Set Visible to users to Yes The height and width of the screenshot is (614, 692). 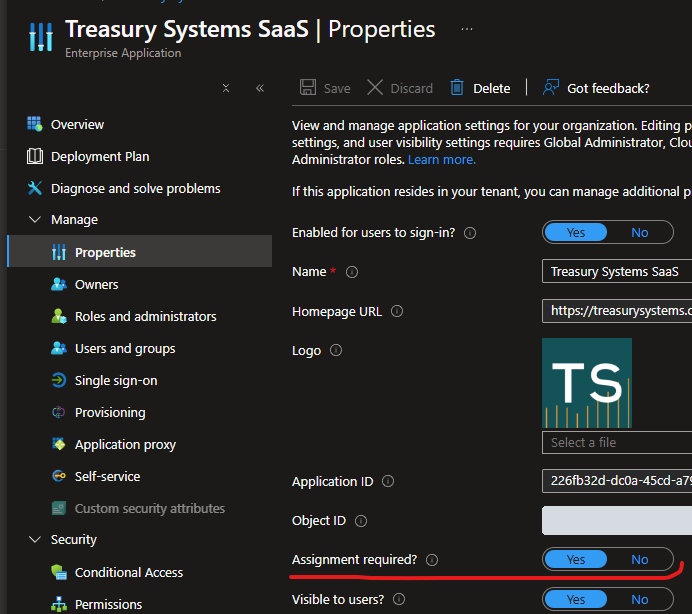[575, 599]
